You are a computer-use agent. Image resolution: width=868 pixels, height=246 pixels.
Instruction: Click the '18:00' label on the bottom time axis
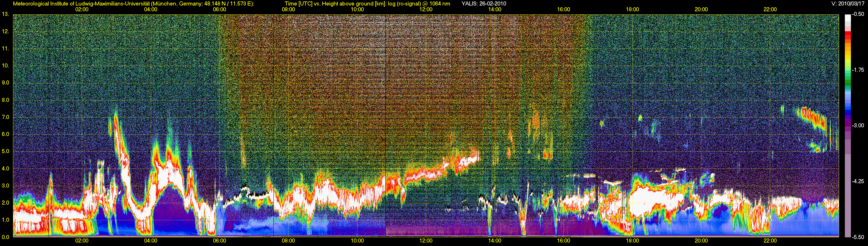(x=632, y=241)
